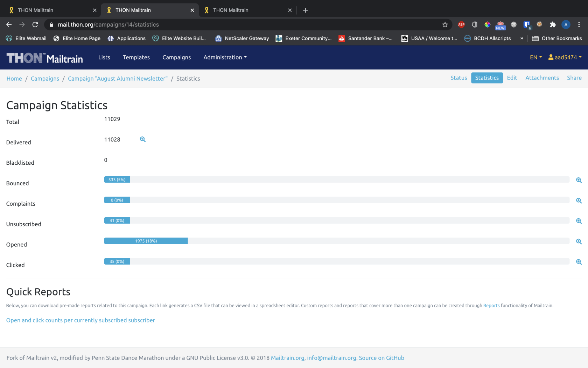Viewport: 588px width, 368px height.
Task: Open the Santander Bank bookmark
Action: (366, 38)
